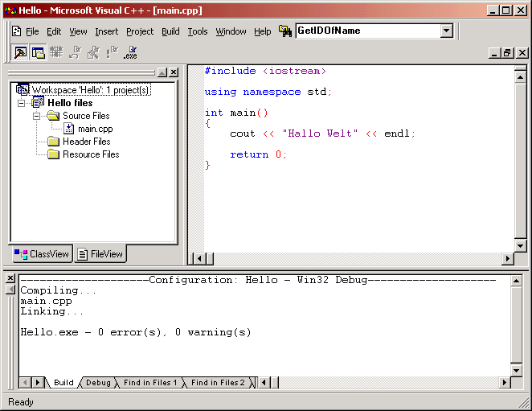The height and width of the screenshot is (411, 532).
Task: Click the "Hallo Welt" string in code
Action: coord(320,134)
